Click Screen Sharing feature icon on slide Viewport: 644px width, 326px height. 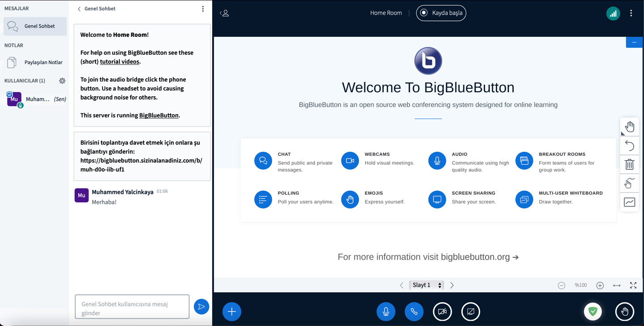[437, 199]
